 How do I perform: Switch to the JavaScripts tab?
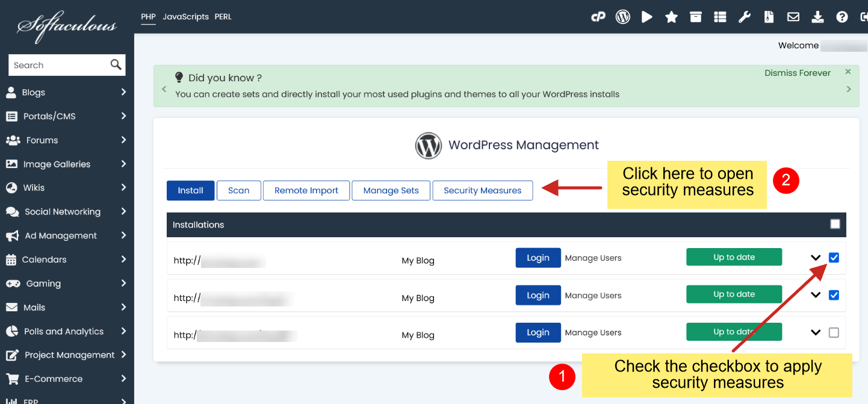[185, 17]
